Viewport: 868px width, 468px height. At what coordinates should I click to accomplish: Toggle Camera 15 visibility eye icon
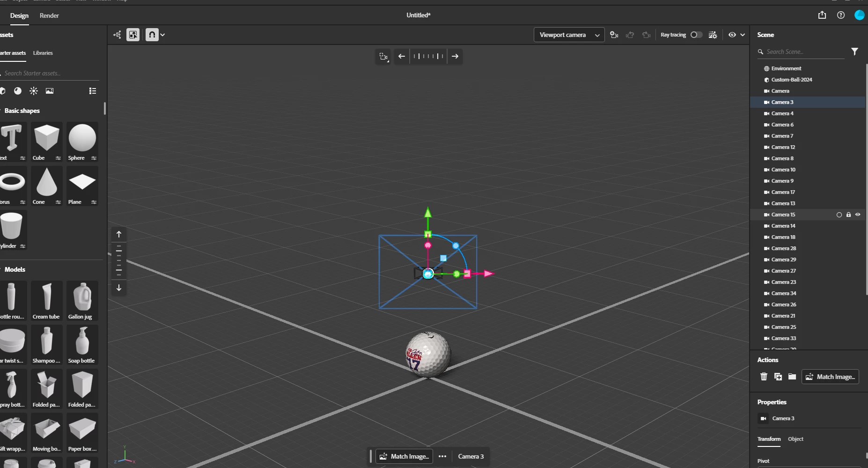858,215
